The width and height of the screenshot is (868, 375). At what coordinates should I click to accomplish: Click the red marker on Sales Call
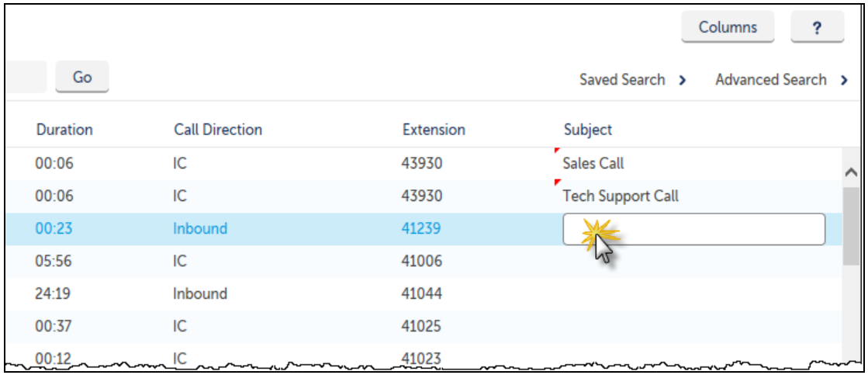[558, 150]
